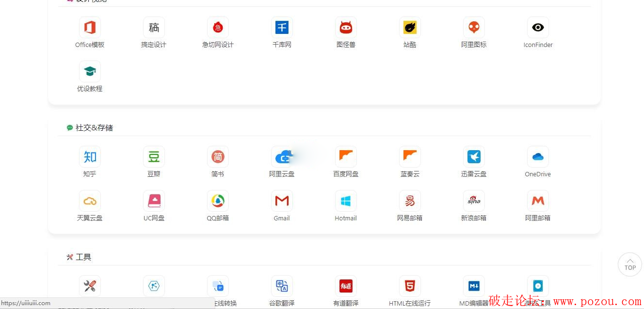Open the 百度网盘 icon

(346, 157)
